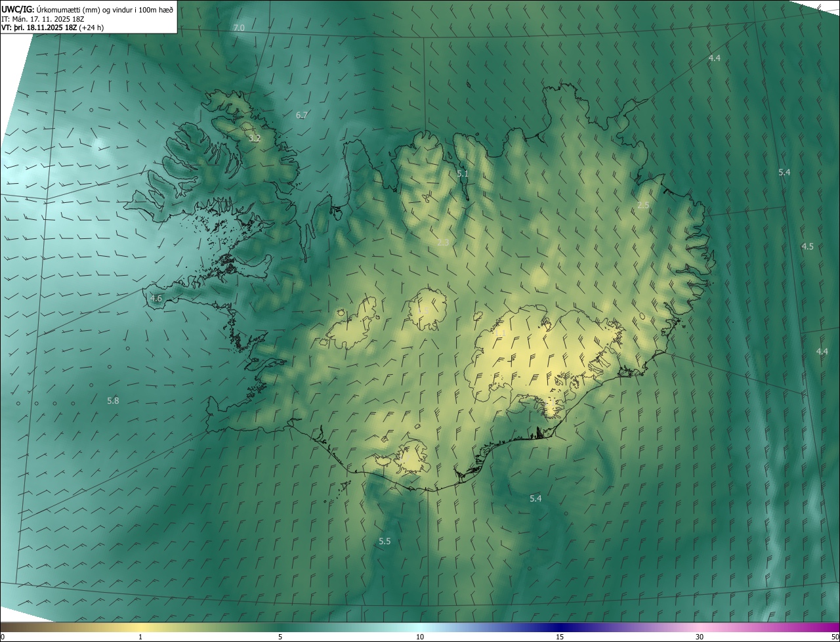Pick the 5.1 value label in north Iceland
This screenshot has width=840, height=642.
[x=463, y=173]
